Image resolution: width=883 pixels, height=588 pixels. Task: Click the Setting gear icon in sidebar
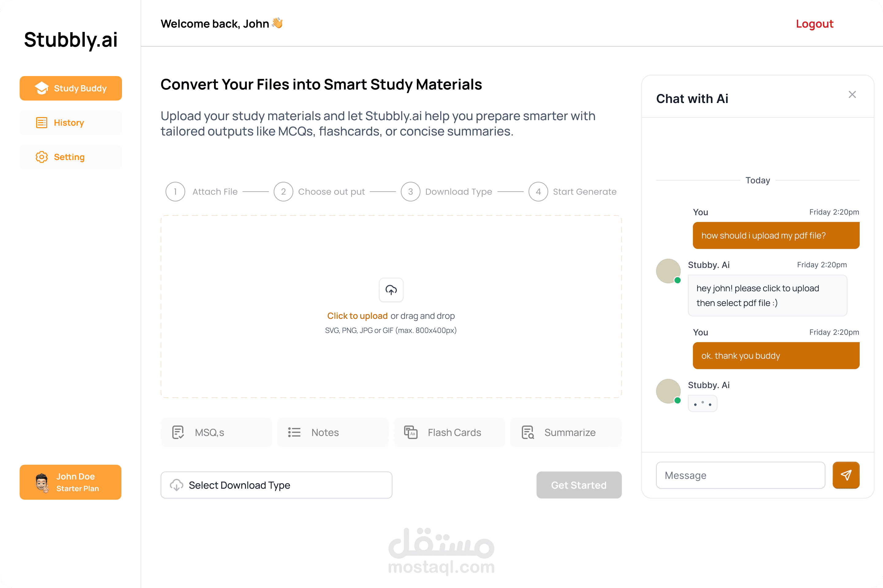(42, 157)
